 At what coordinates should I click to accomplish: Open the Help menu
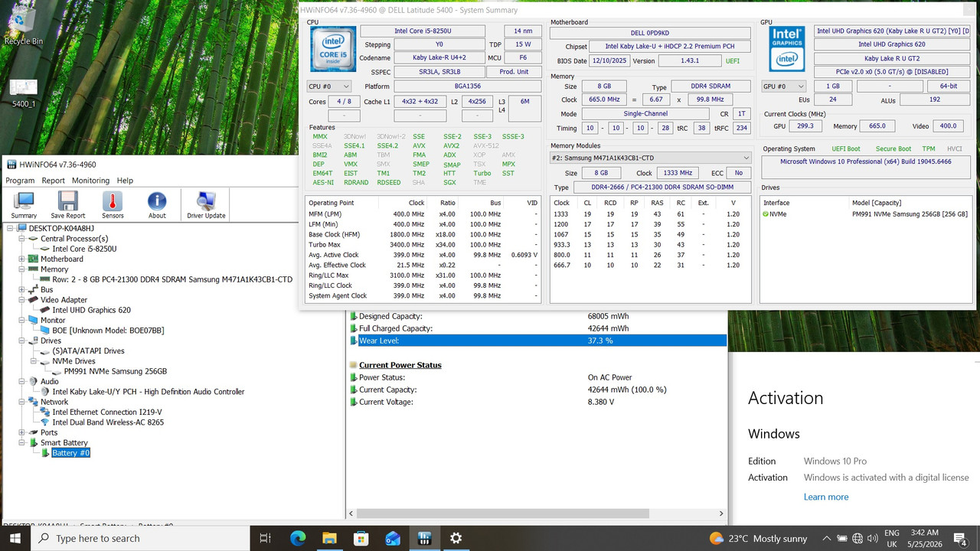[x=125, y=181]
